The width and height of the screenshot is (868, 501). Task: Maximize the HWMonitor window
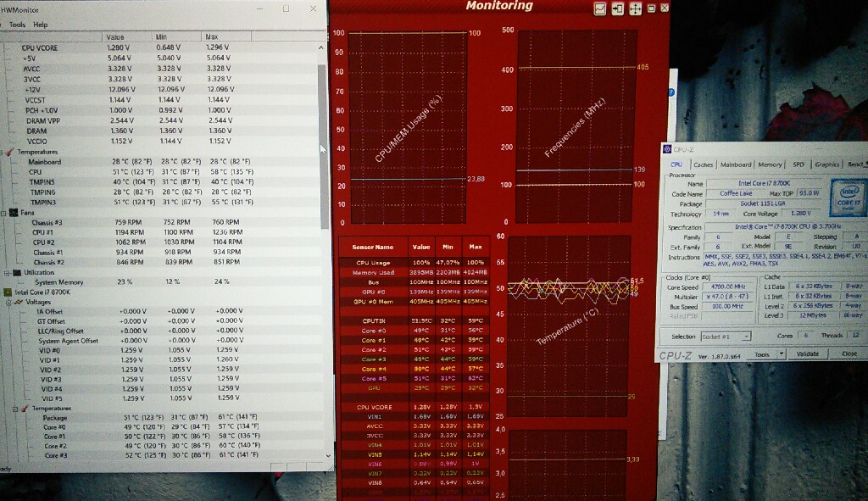tap(287, 8)
